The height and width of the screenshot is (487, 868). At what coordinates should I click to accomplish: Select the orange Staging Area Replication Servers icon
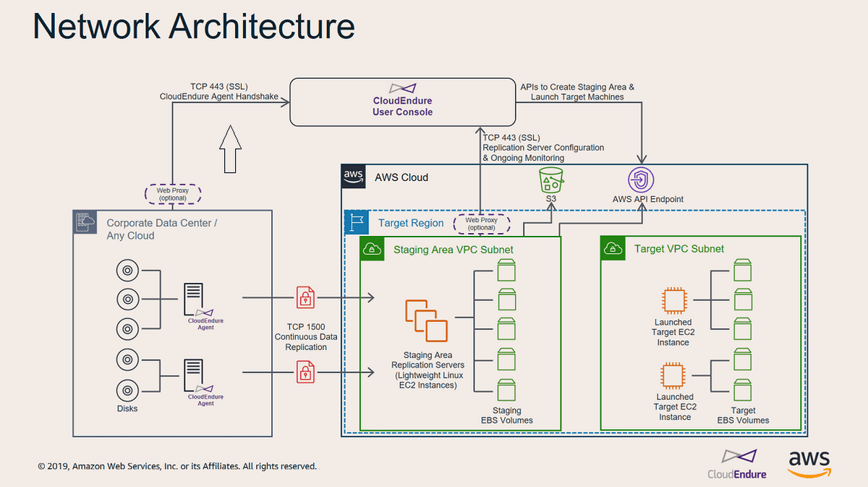click(425, 320)
